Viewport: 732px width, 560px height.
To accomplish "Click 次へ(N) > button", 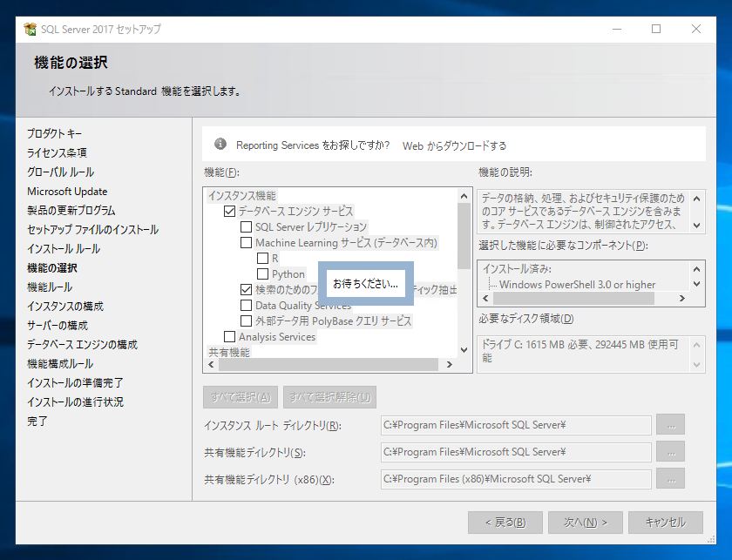I will [x=586, y=523].
